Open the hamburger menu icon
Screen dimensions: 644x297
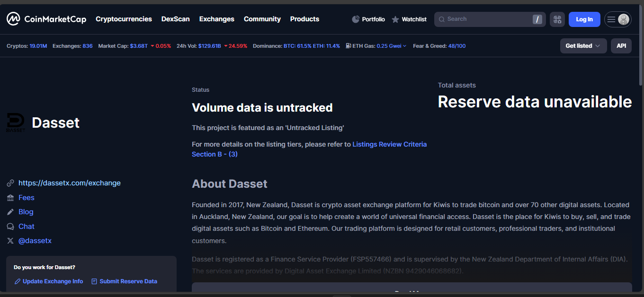tap(611, 19)
